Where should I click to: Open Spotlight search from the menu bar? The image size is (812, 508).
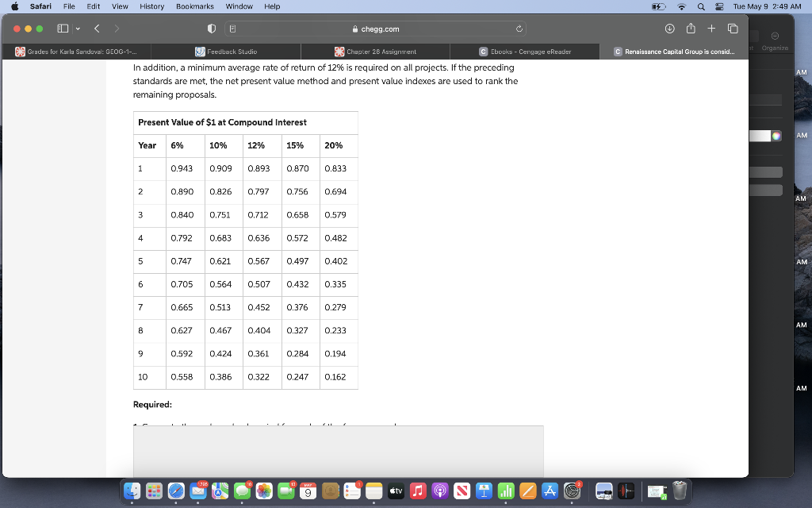(701, 6)
